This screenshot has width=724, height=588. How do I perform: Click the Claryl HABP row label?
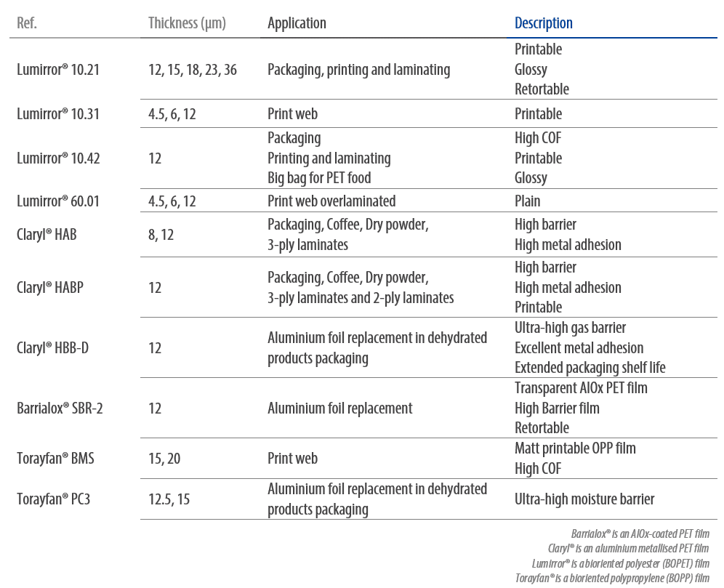[x=50, y=288]
